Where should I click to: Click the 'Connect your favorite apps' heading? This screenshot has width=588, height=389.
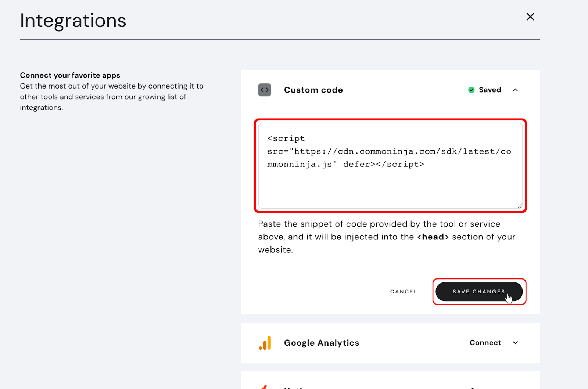point(70,75)
